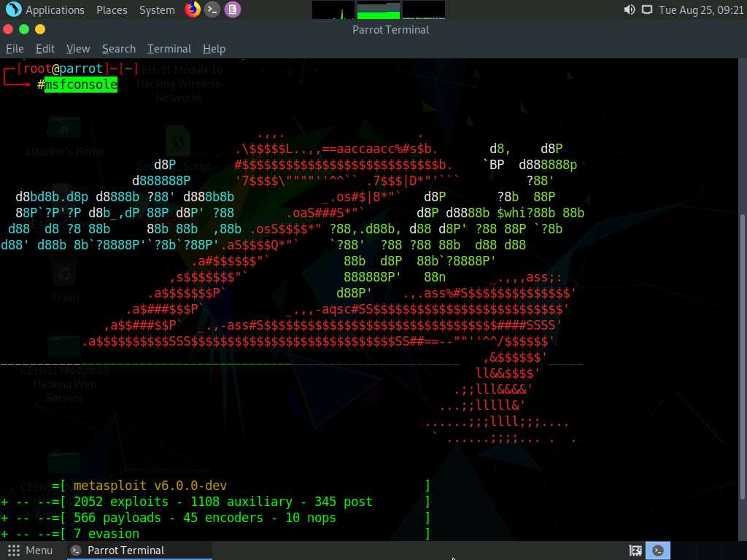Close the terminal with red button

point(8,29)
